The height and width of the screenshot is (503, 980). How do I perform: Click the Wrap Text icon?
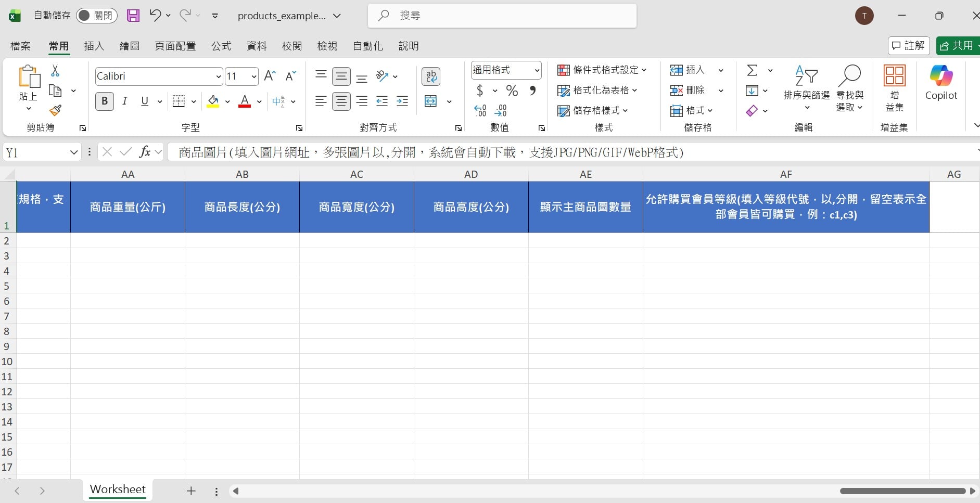coord(431,76)
